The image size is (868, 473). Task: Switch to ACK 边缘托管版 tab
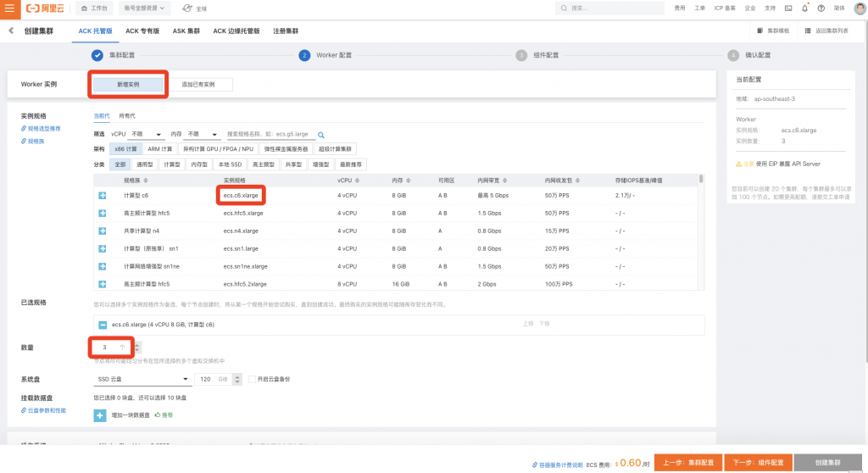click(x=236, y=31)
